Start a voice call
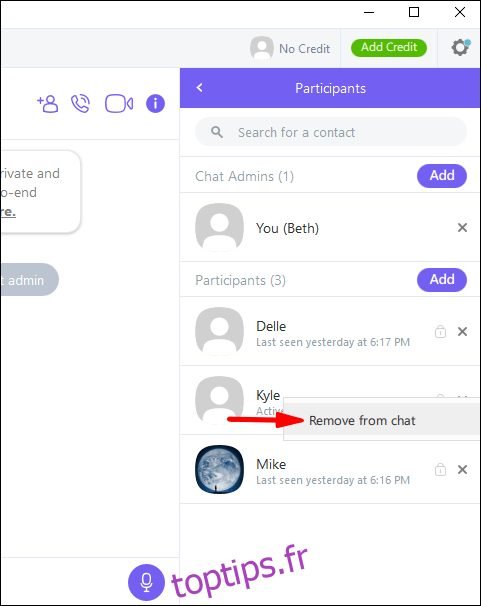The image size is (481, 606). tap(81, 104)
